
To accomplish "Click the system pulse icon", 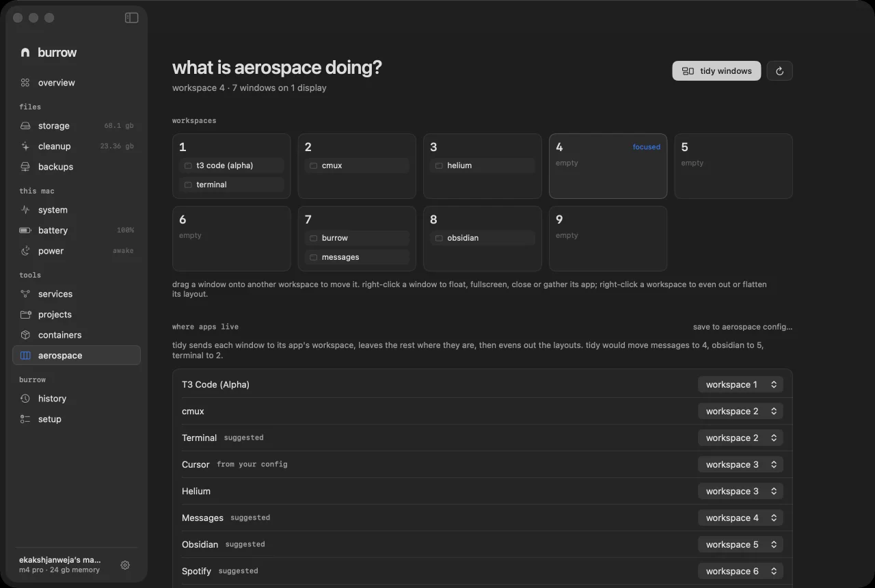I will tap(25, 210).
